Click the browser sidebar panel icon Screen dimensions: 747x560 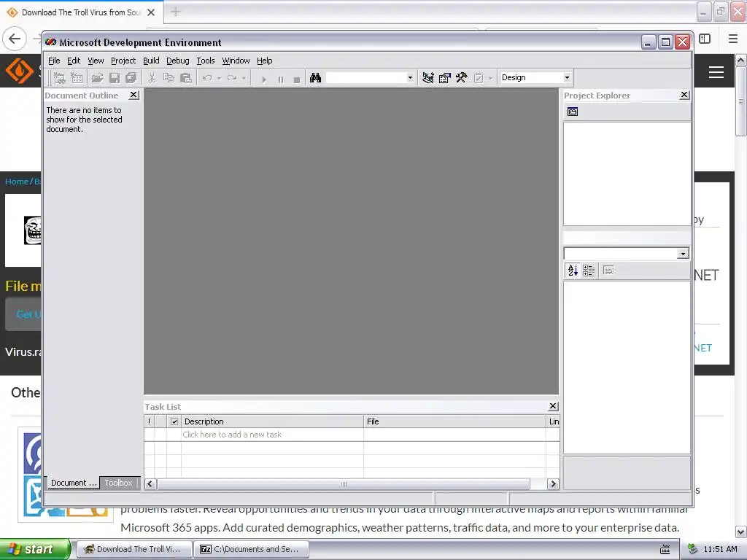(x=705, y=39)
